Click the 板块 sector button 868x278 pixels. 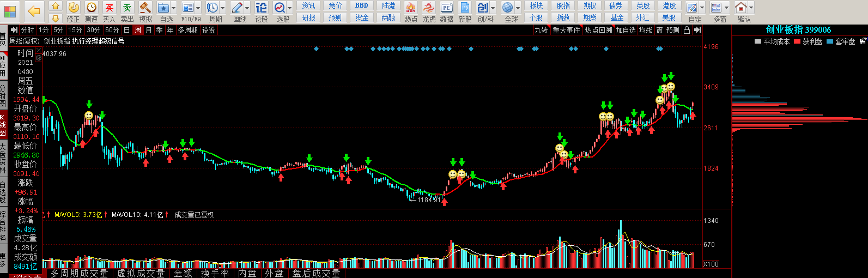pos(536,5)
